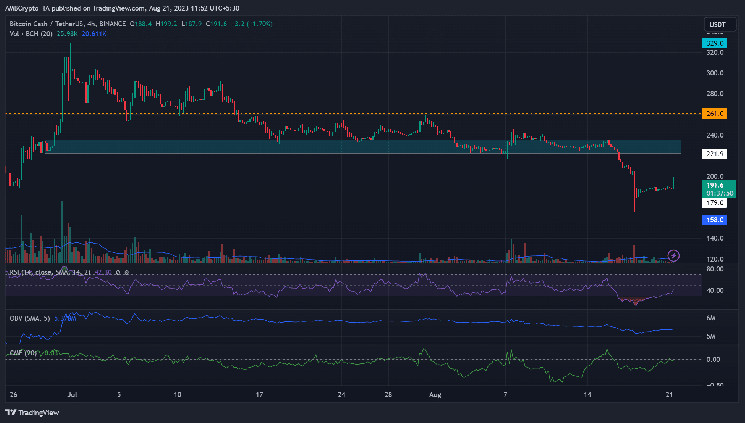
Task: Select the CMF indicator legend label
Action: tap(18, 349)
